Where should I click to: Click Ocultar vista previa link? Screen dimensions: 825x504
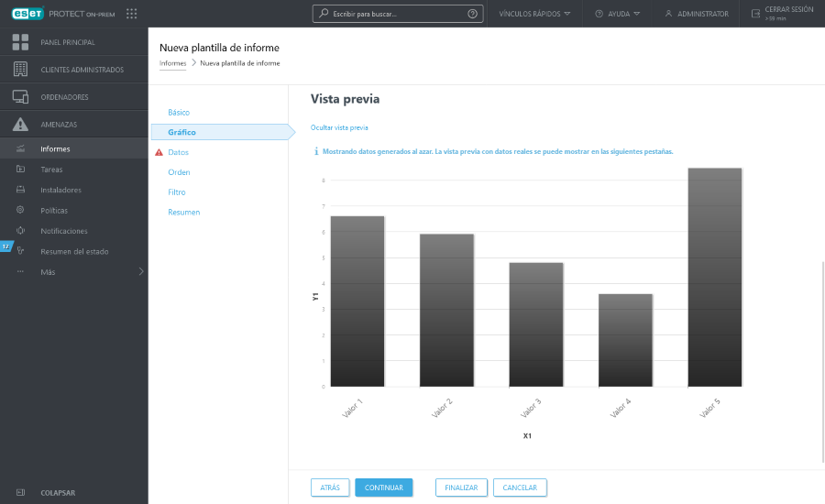[339, 128]
